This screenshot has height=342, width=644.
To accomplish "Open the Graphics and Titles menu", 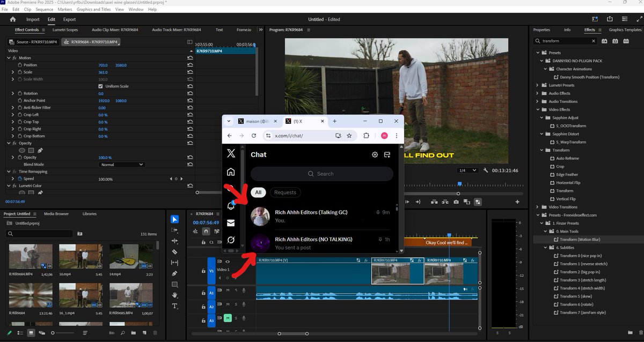I will click(x=93, y=9).
